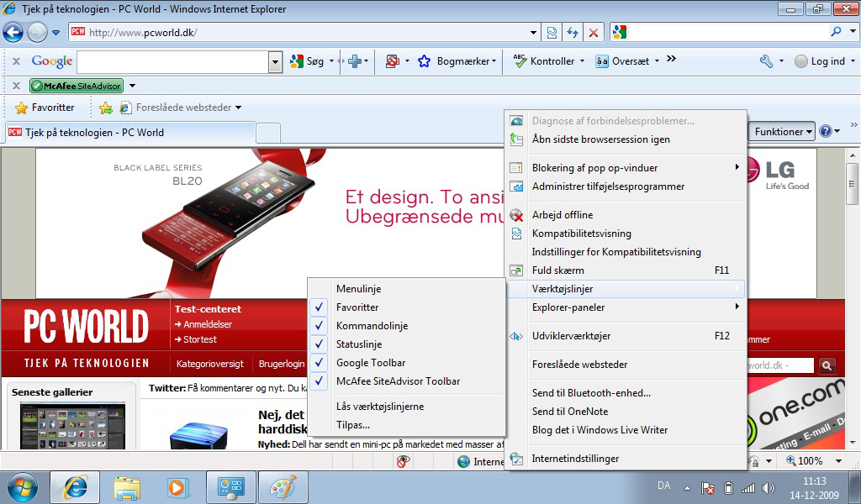Disable McAfee SiteAdvisor Toolbar checkbox
Image resolution: width=861 pixels, height=504 pixels.
(398, 381)
